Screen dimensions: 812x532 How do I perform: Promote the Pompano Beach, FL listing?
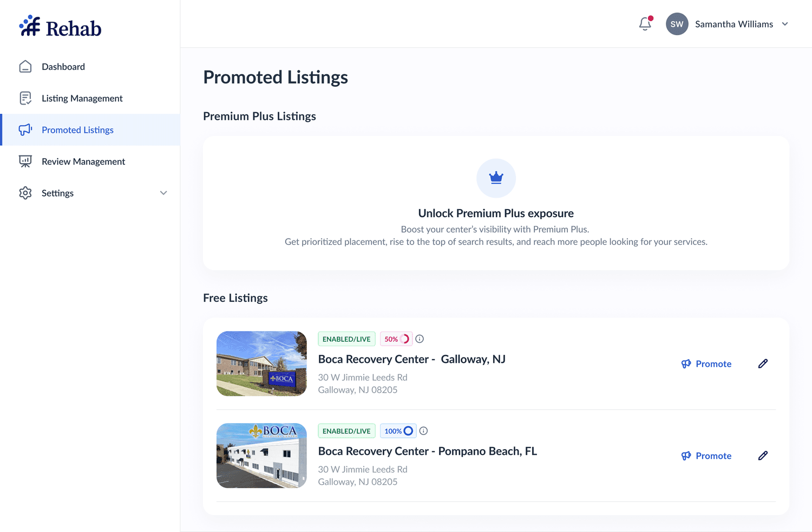[x=706, y=456]
